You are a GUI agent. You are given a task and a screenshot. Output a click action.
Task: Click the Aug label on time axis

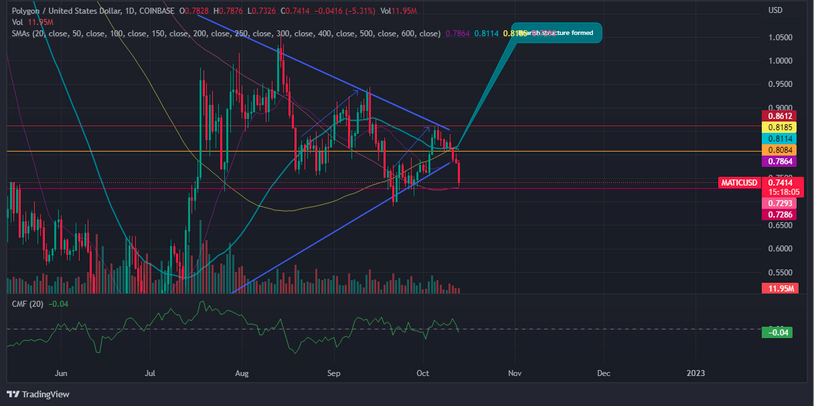[241, 373]
